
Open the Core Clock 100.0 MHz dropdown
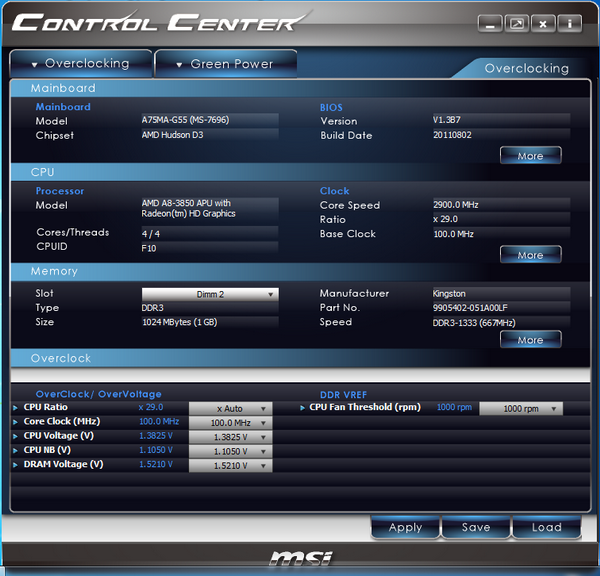click(230, 423)
